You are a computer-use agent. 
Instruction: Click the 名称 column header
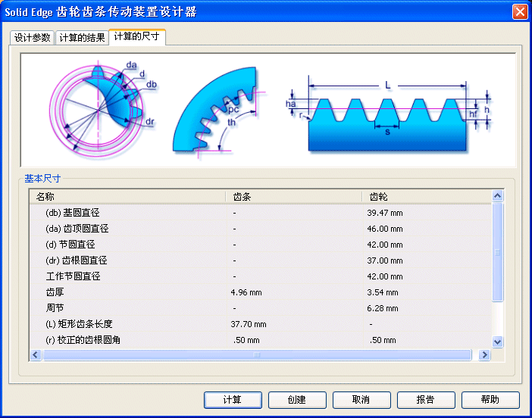[x=127, y=196]
